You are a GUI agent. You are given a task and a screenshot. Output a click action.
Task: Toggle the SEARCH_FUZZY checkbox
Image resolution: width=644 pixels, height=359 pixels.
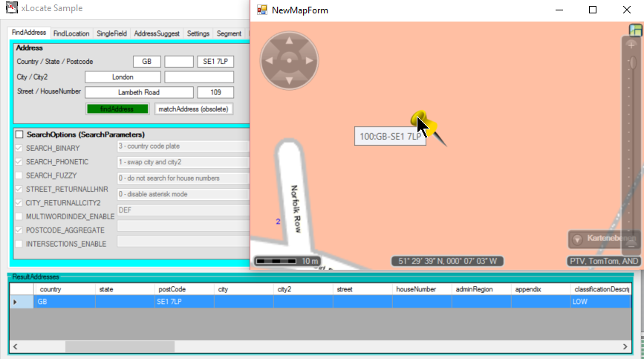20,175
